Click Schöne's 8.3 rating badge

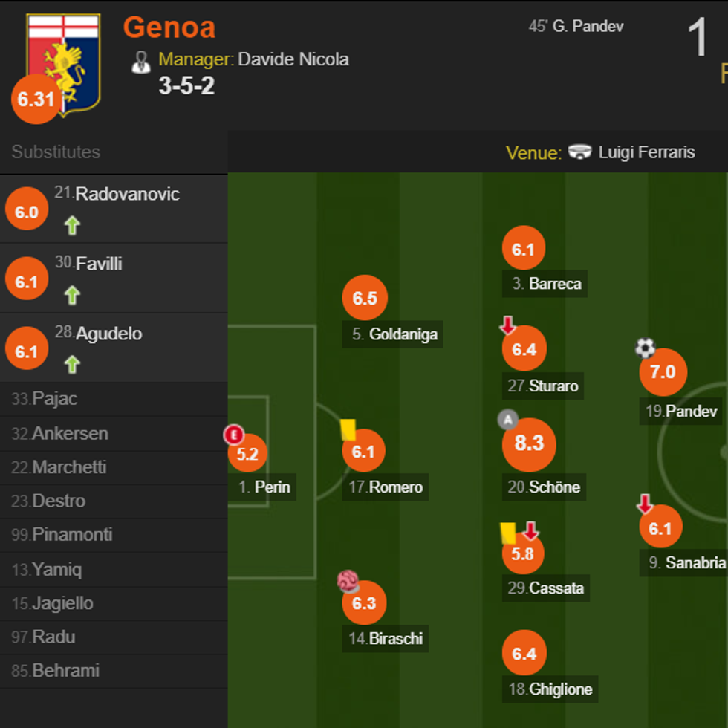click(x=529, y=445)
